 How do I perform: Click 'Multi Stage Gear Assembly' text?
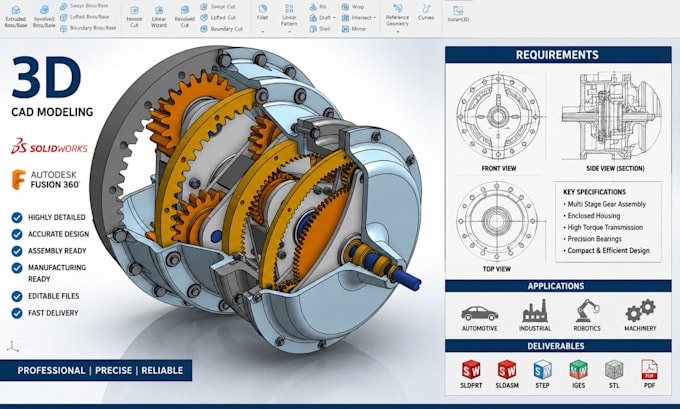[x=607, y=204]
